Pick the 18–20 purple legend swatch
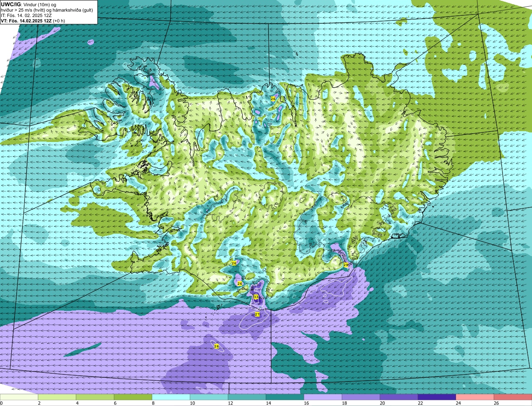The height and width of the screenshot is (406, 532). click(x=361, y=397)
